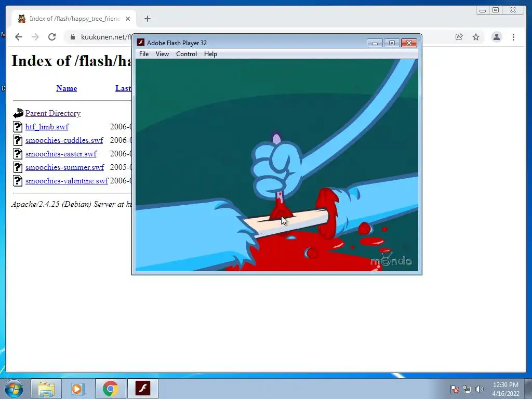Click the Flash animation playback area
This screenshot has height=399, width=532.
click(276, 165)
